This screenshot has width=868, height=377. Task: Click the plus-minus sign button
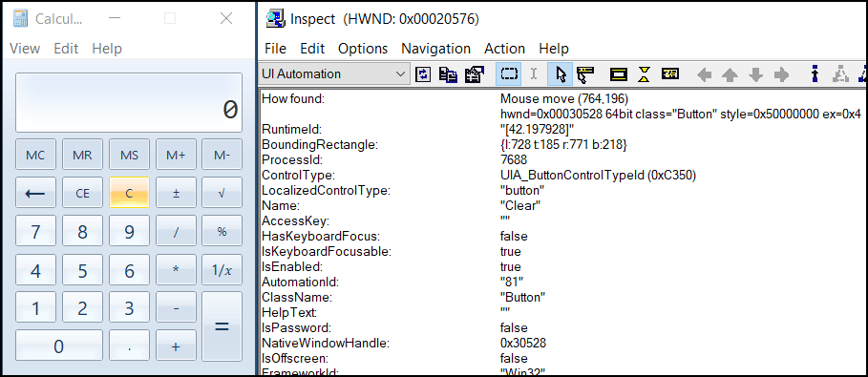pos(176,193)
